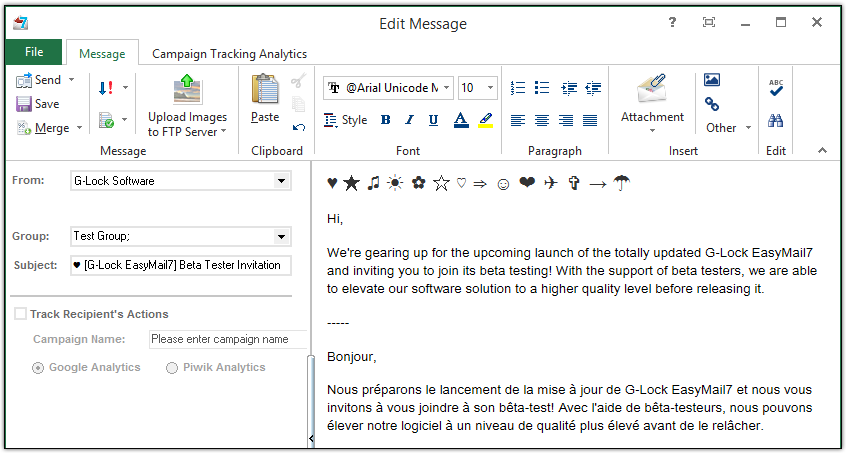Toggle full screen mode button
The height and width of the screenshot is (455, 848).
point(708,22)
